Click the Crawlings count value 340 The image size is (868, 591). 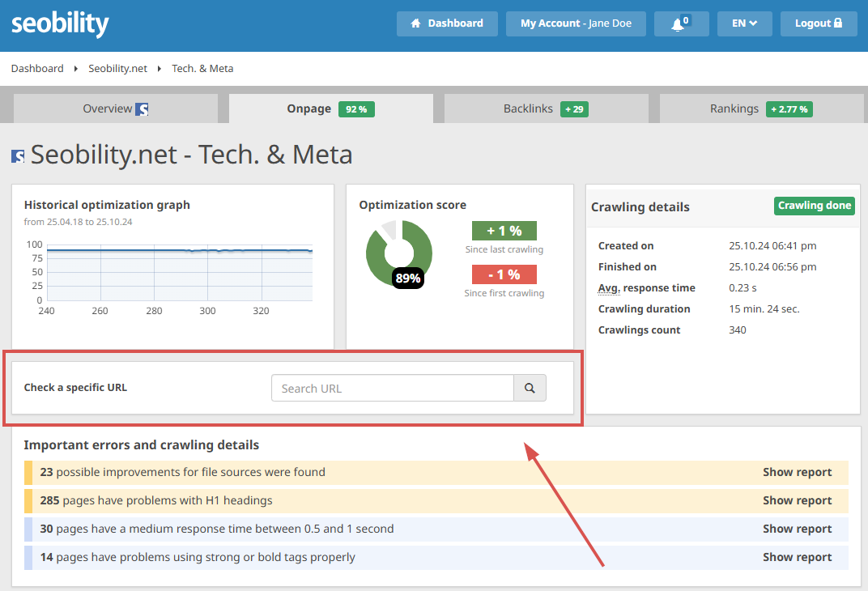(x=738, y=330)
